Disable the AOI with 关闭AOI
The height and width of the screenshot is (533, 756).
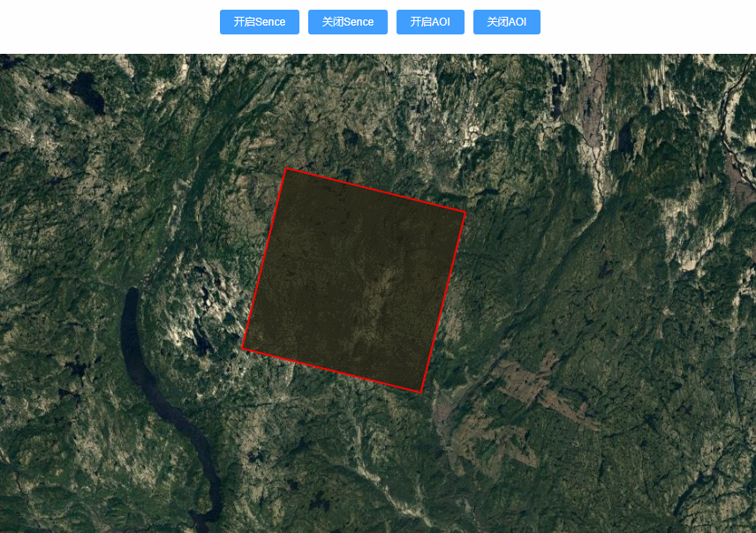tap(507, 22)
